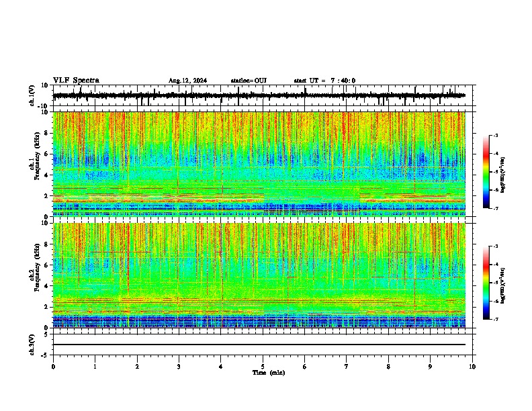Click the ch.2 spectrogram color scale bar
532x411 pixels.
486,283
